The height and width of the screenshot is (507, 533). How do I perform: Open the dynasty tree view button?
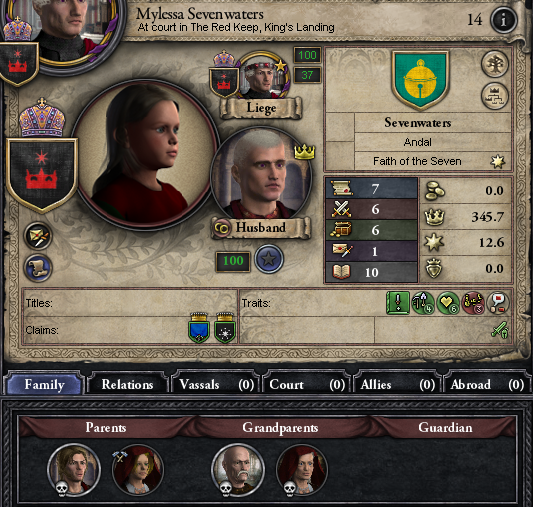(495, 96)
